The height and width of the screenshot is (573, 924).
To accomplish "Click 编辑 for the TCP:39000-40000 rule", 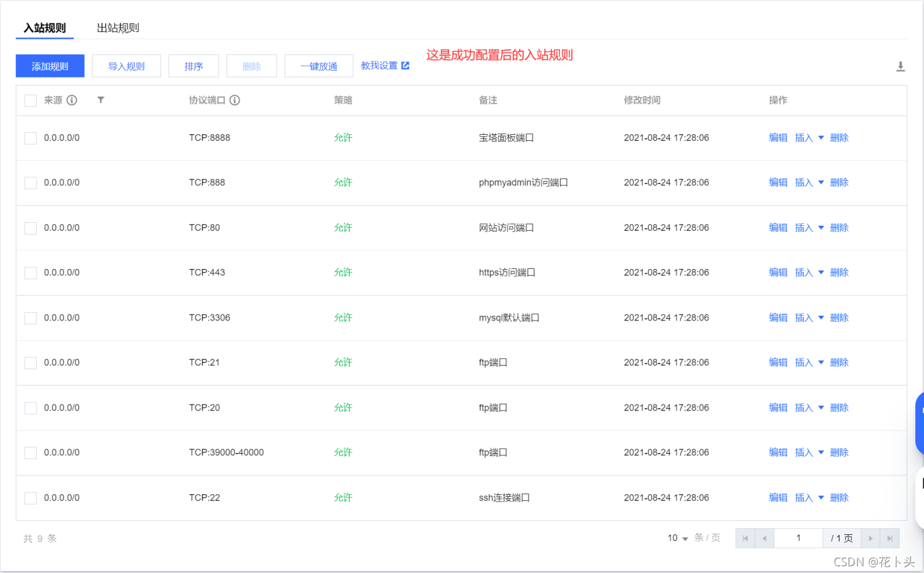I will point(778,452).
